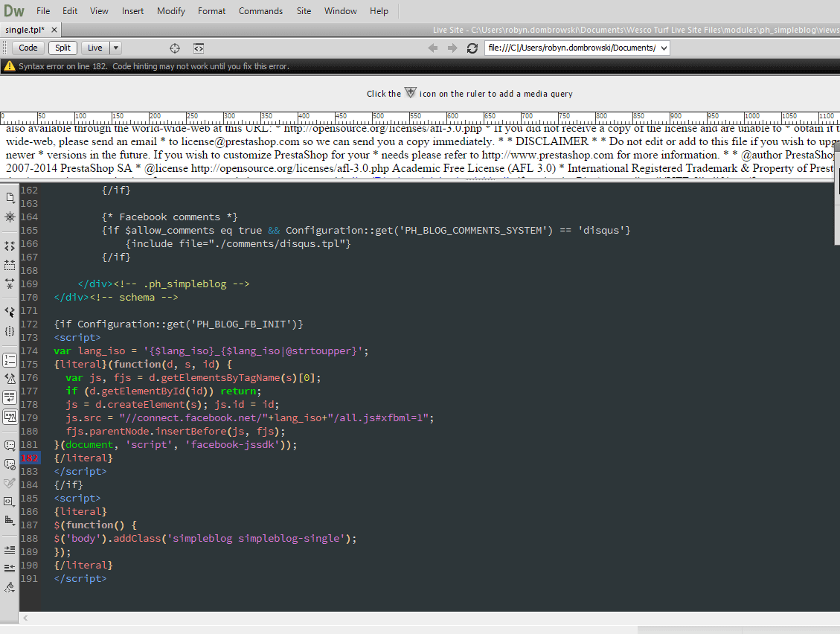Toggle Line Numbers in the coding toolbar

pos(10,360)
